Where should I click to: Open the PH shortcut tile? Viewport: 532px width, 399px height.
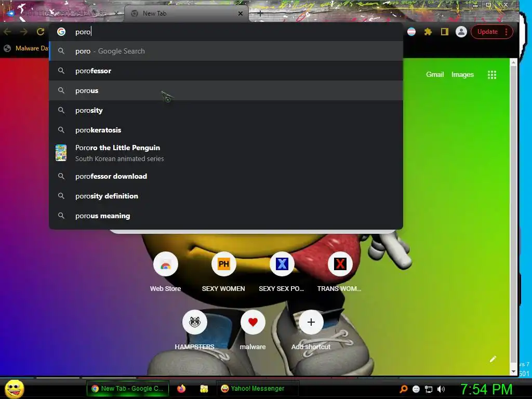pyautogui.click(x=223, y=264)
